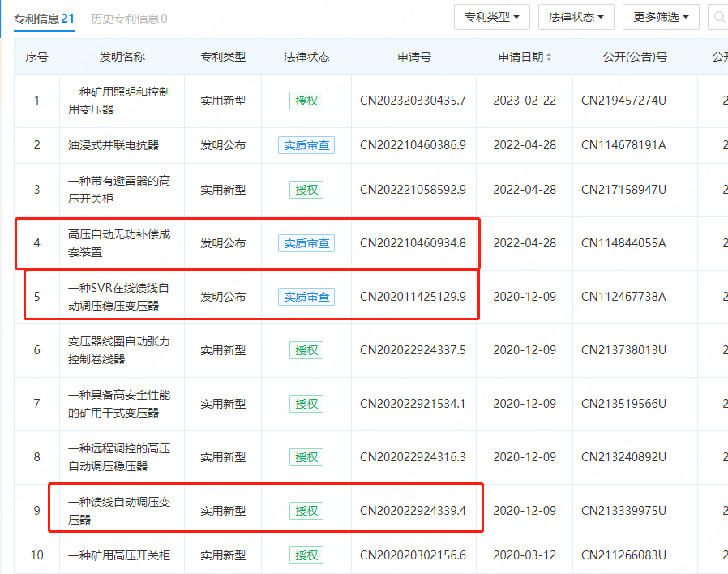728x574 pixels.
Task: Open patent 一种馈线自动调压变压器
Action: 119,511
